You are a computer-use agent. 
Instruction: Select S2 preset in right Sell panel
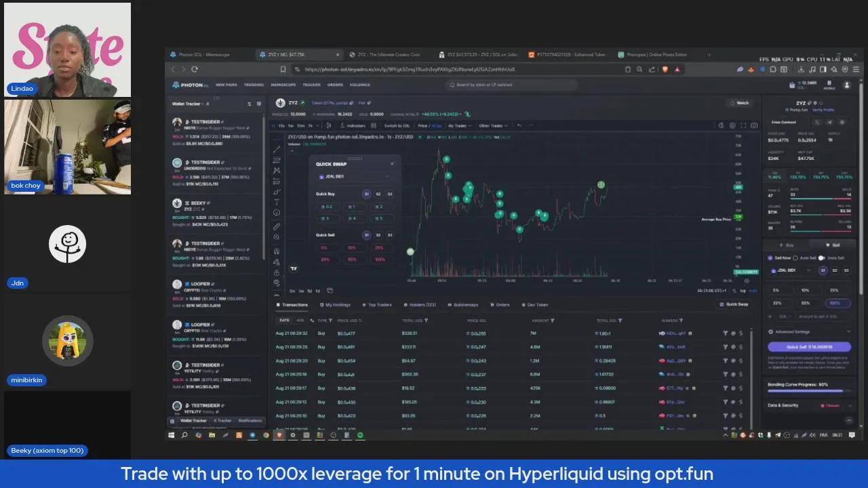835,270
